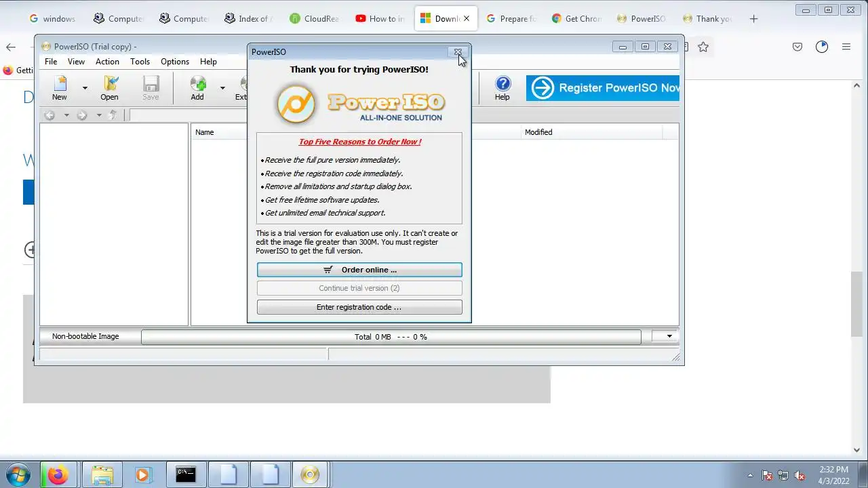Click the Open file toolbar icon in PowerISO
Viewport: 868px width, 488px height.
[109, 88]
